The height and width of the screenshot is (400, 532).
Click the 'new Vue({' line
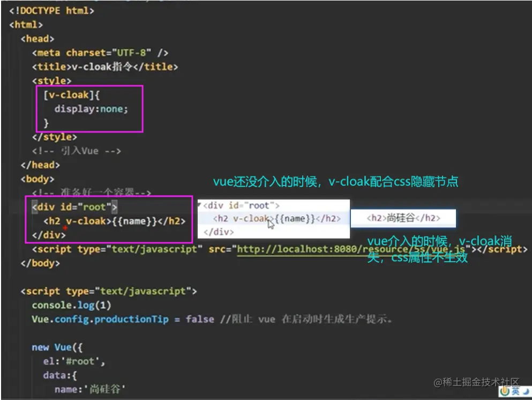[x=57, y=347]
